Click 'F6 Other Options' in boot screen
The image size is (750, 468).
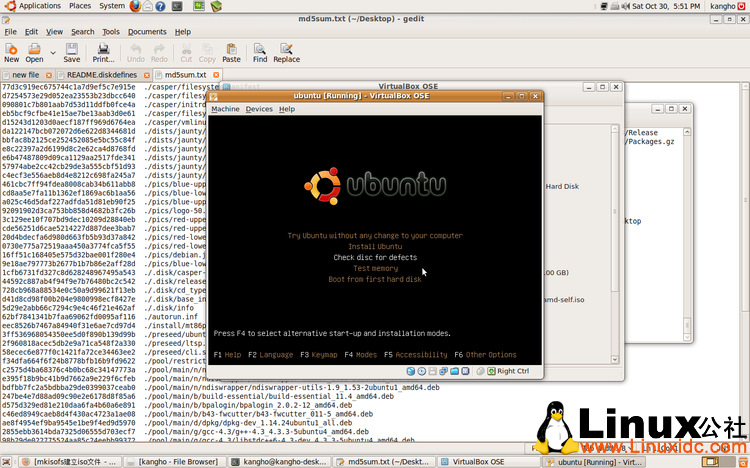485,355
